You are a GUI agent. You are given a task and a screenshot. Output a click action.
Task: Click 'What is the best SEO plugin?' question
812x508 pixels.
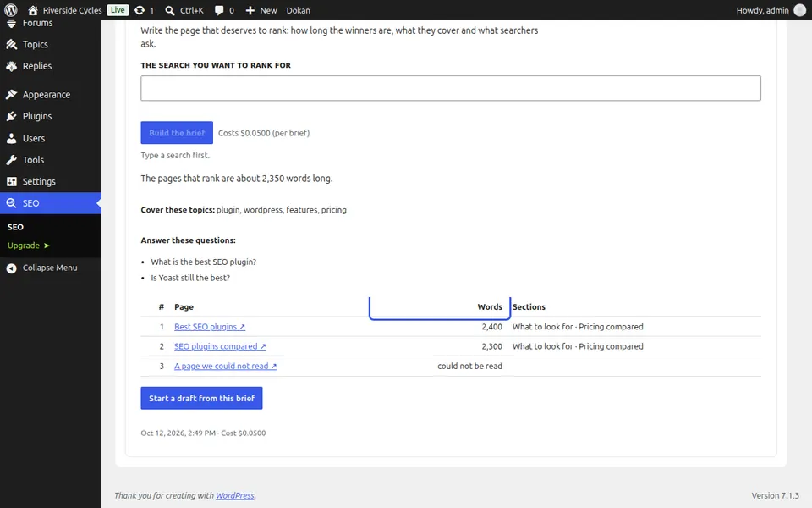[204, 262]
